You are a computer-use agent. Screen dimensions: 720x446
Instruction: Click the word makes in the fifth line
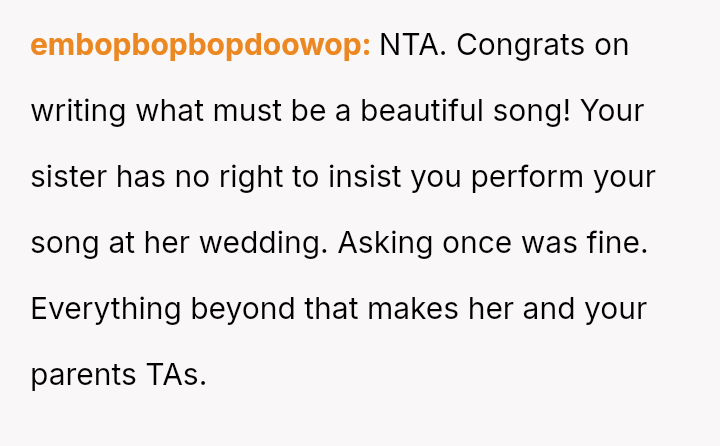point(413,309)
